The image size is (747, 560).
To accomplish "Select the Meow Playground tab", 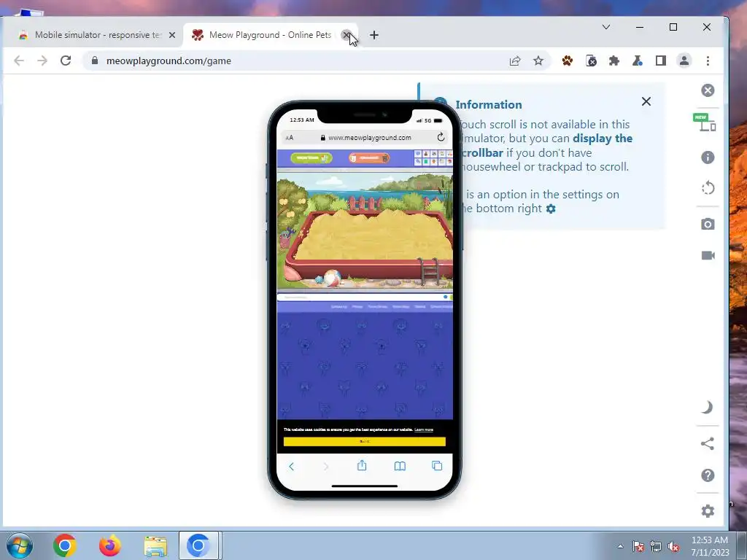I will [x=270, y=35].
